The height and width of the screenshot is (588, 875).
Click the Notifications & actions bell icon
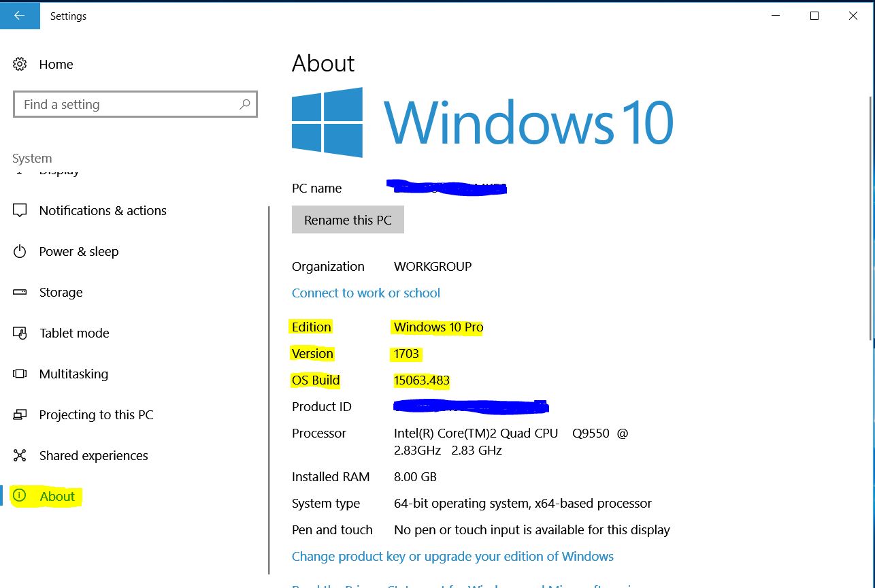click(x=20, y=210)
